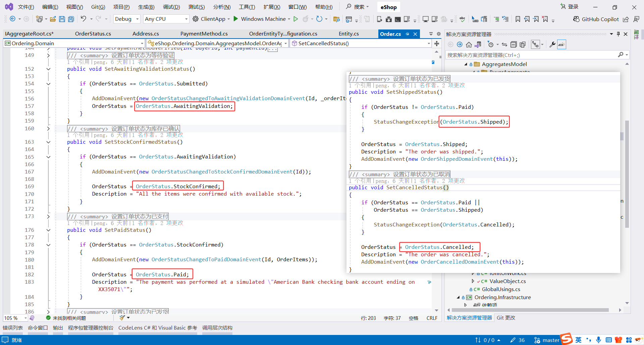Click the Save All icon

point(71,19)
